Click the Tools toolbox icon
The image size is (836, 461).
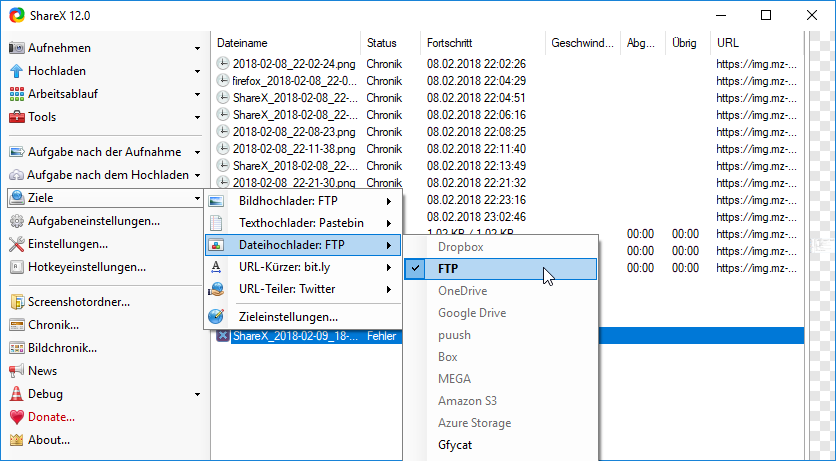click(x=17, y=117)
